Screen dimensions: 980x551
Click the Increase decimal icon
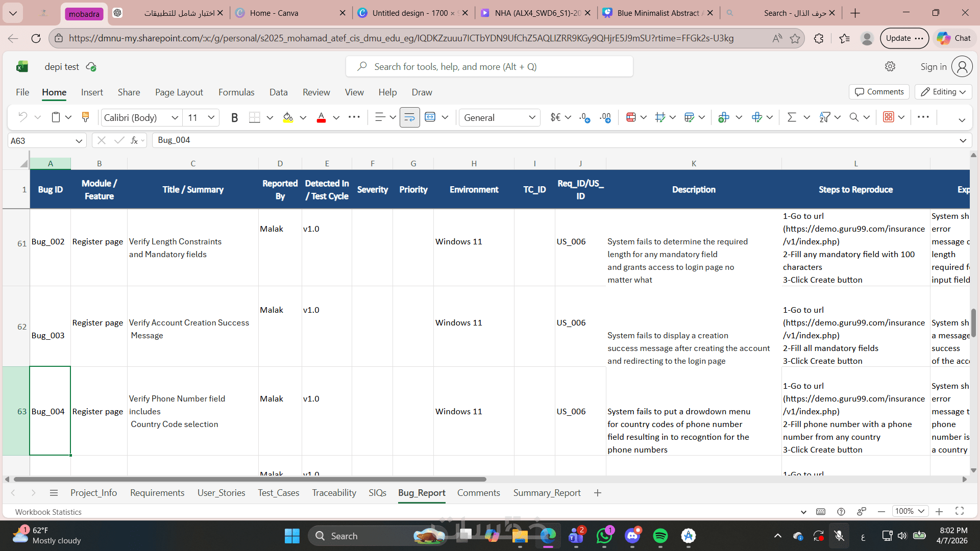[x=585, y=118]
